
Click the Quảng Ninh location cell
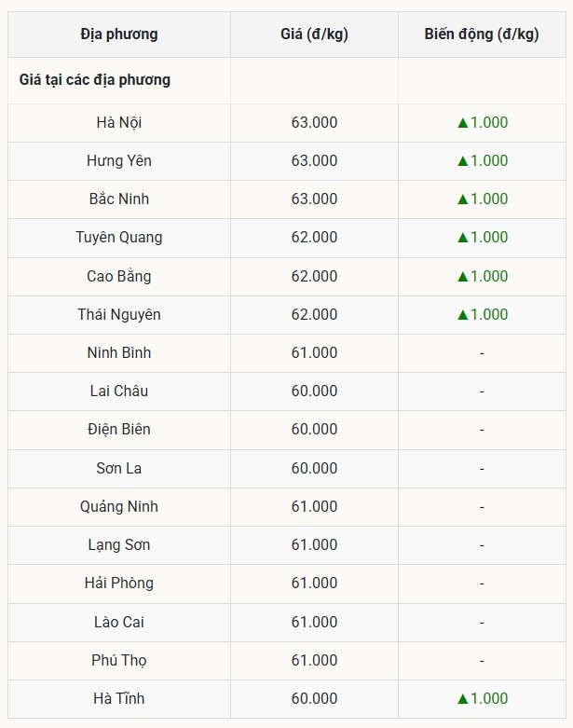[x=119, y=507]
